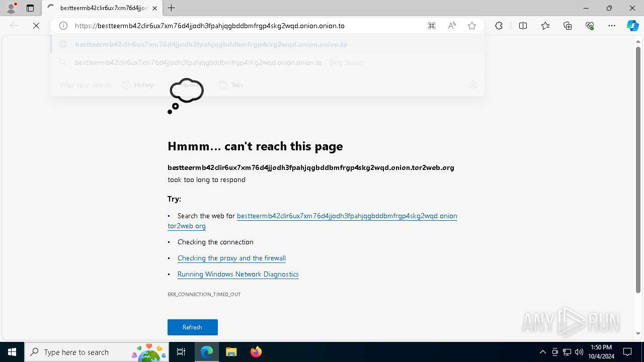Click the scrollbar down arrow

coord(638,333)
